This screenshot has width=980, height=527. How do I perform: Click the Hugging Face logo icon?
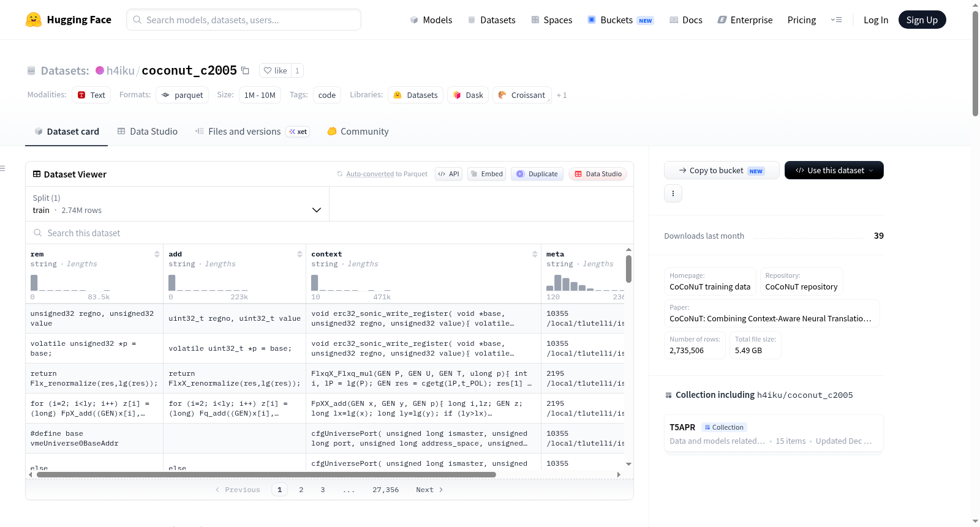pyautogui.click(x=34, y=20)
